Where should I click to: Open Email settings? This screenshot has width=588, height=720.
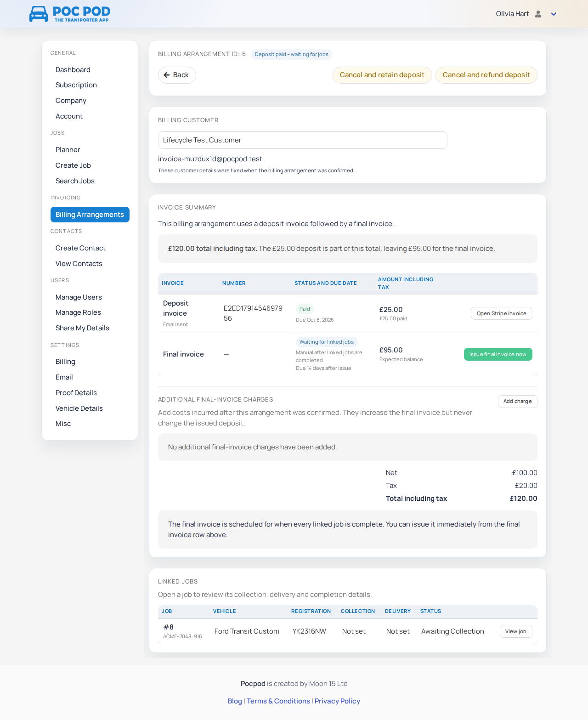pos(64,377)
